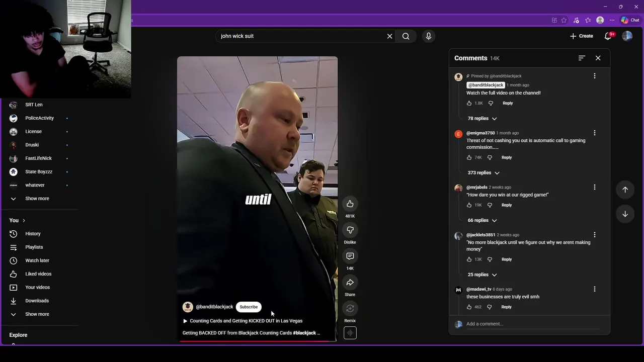This screenshot has height=362, width=644.
Task: Click the browser favorites star icon
Action: (x=564, y=20)
